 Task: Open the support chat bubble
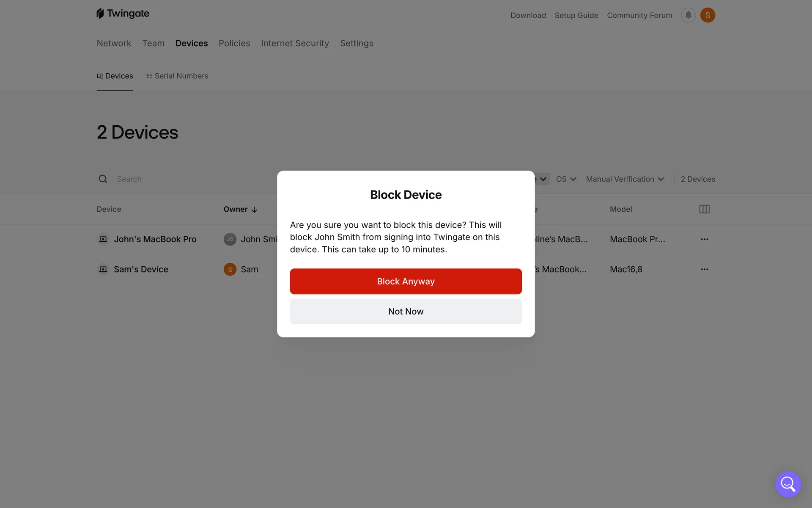pyautogui.click(x=787, y=484)
